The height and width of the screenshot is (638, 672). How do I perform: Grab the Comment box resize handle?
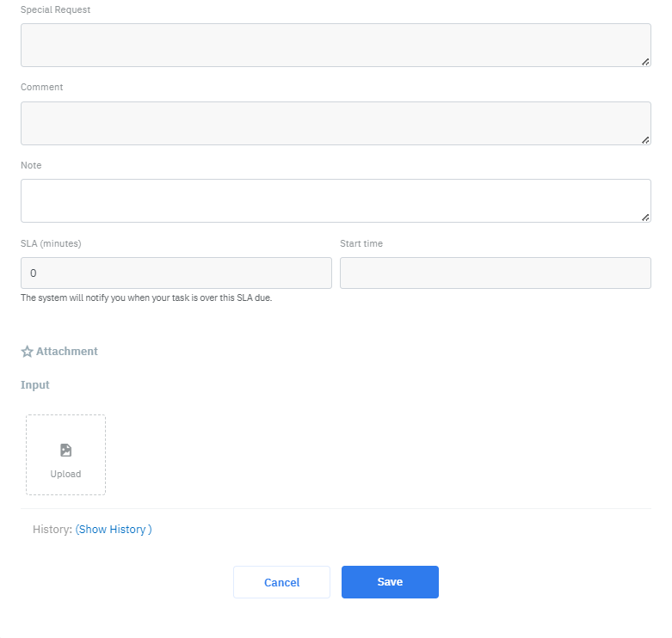pyautogui.click(x=645, y=139)
